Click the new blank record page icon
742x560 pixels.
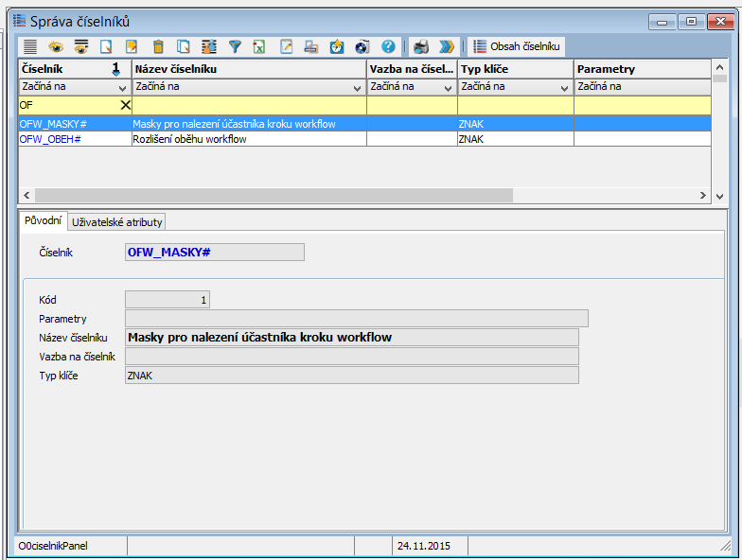(107, 46)
